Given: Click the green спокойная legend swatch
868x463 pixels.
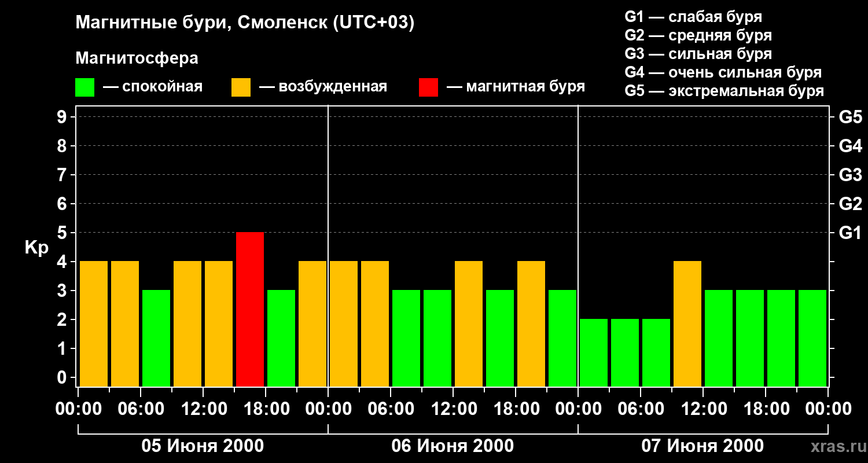Looking at the screenshot, I should [x=85, y=87].
